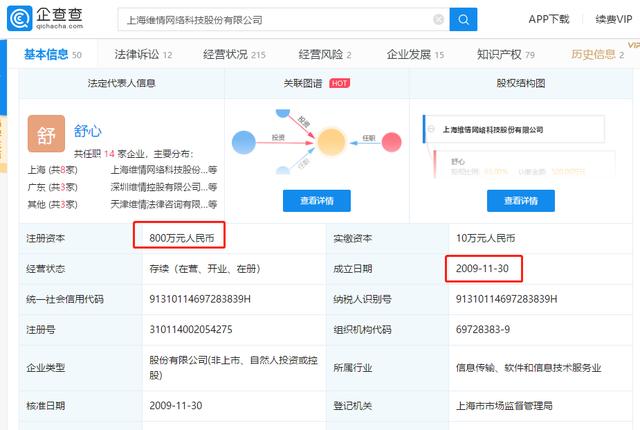Click 查看详情 under 股权结构图
The height and width of the screenshot is (430, 640).
520,201
